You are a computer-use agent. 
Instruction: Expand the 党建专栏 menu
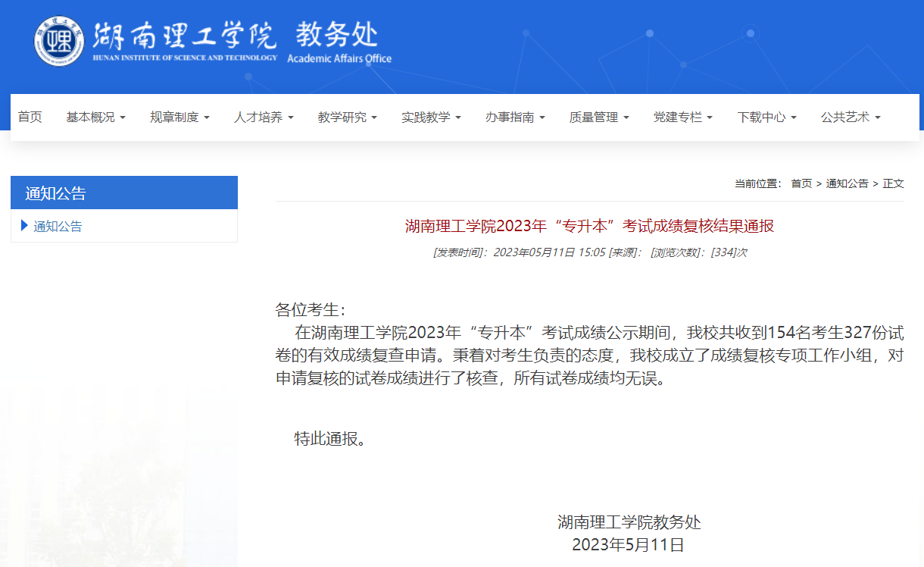click(x=679, y=117)
